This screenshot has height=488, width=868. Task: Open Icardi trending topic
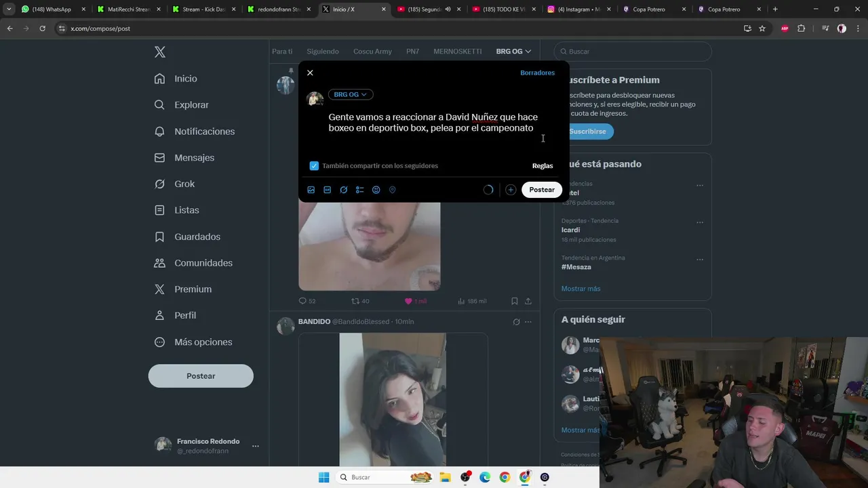pos(571,230)
